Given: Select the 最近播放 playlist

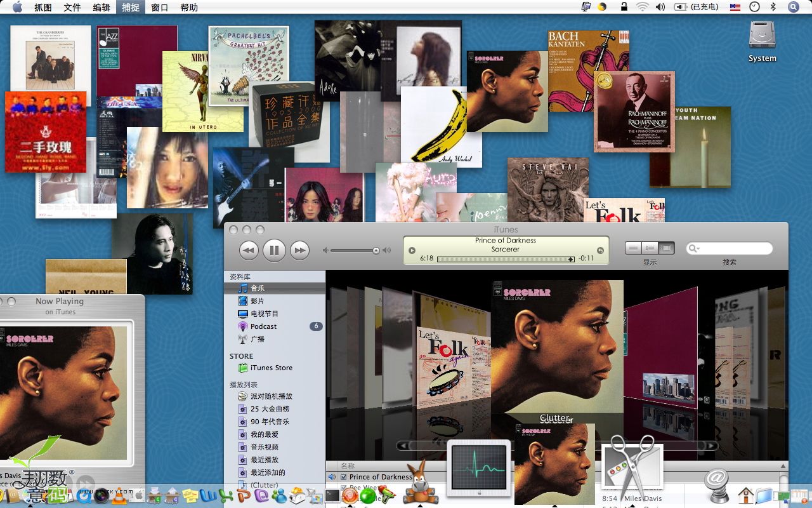Looking at the screenshot, I should [275, 460].
